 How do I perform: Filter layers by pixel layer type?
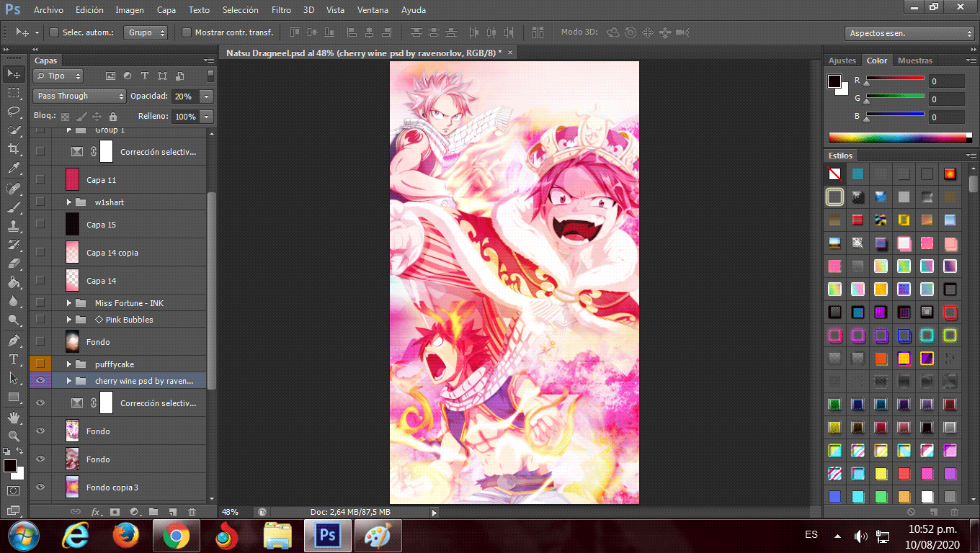click(x=110, y=76)
